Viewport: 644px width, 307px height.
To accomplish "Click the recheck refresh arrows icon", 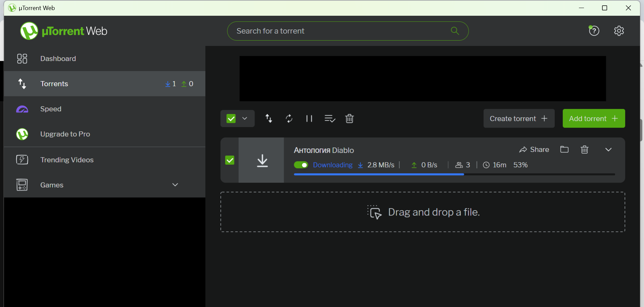I will click(289, 119).
